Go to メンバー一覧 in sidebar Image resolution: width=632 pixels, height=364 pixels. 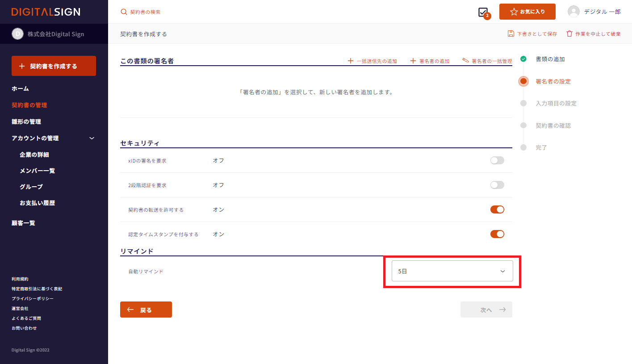coord(38,171)
